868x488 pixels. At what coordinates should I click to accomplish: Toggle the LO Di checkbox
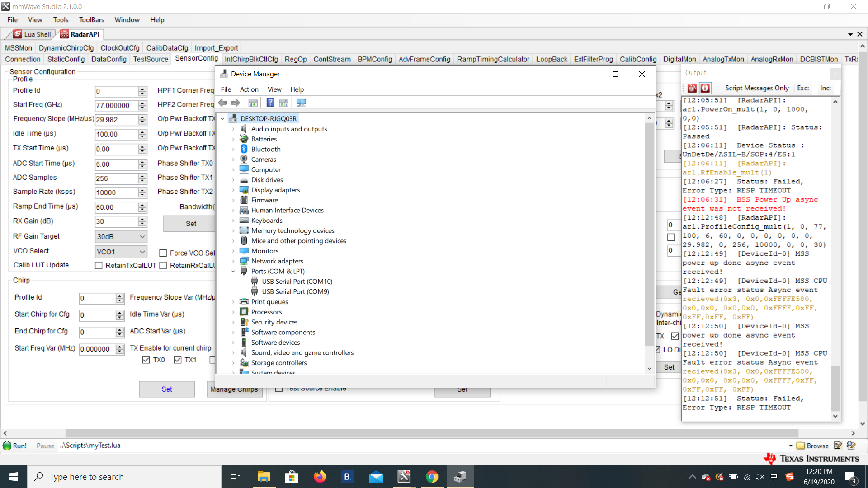(x=658, y=350)
